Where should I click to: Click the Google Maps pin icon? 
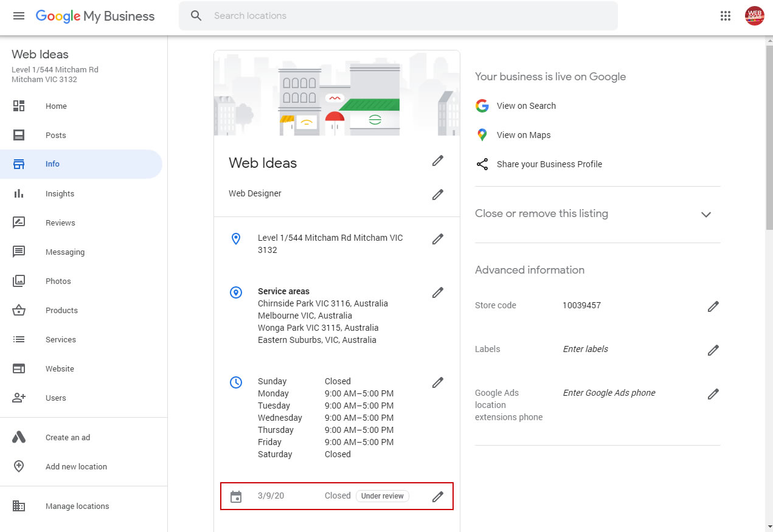pos(482,135)
